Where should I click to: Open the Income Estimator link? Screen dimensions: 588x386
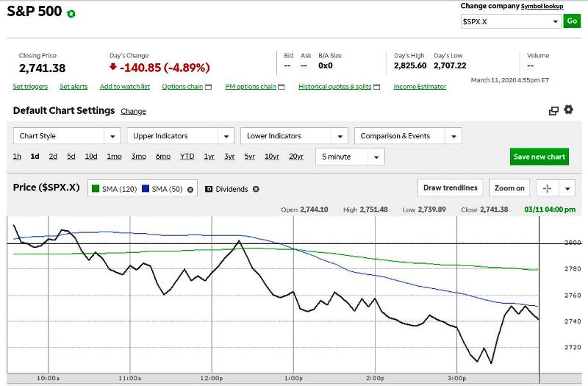(420, 87)
